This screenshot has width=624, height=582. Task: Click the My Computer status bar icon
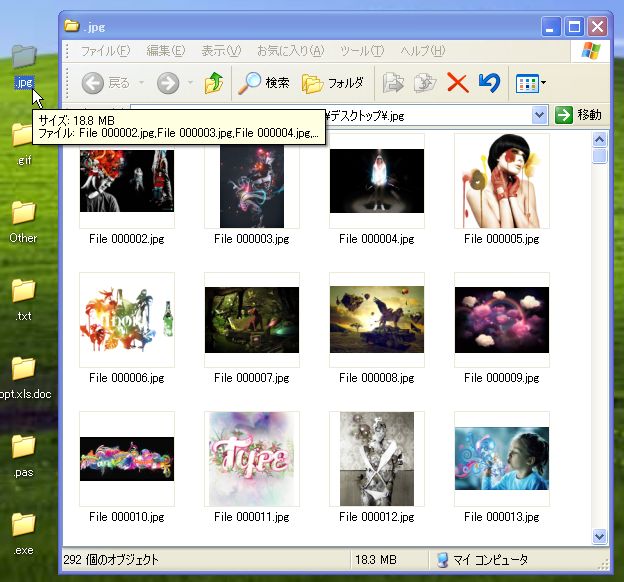[442, 560]
